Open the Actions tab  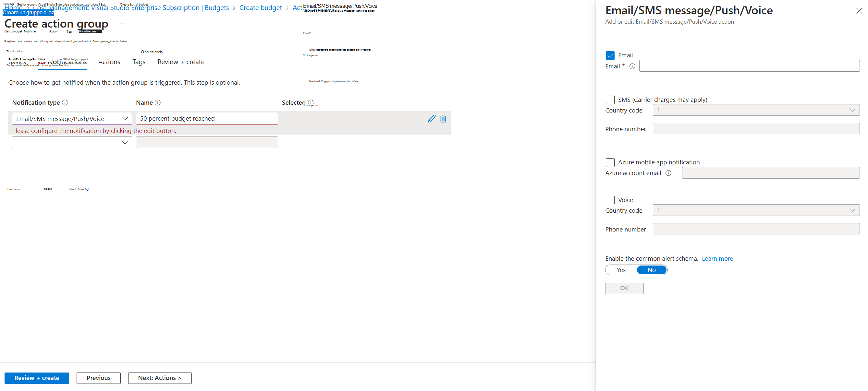tap(109, 62)
